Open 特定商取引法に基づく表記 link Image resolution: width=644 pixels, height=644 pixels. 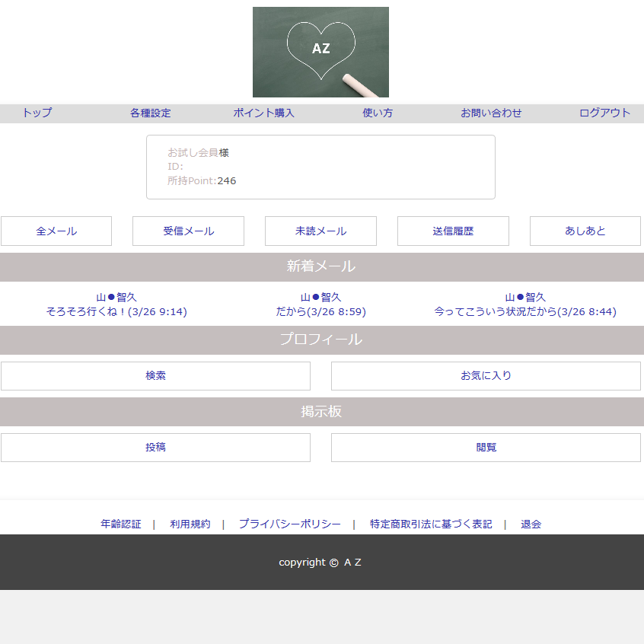[x=431, y=524]
